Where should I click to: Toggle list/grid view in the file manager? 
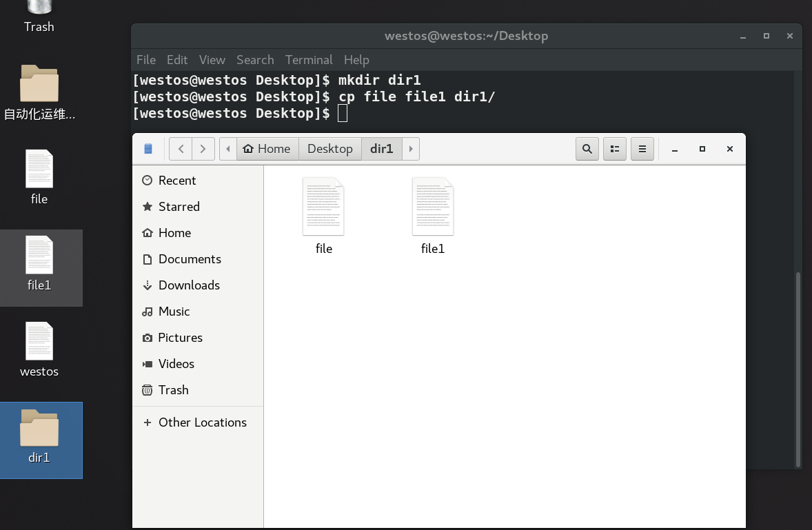point(615,149)
